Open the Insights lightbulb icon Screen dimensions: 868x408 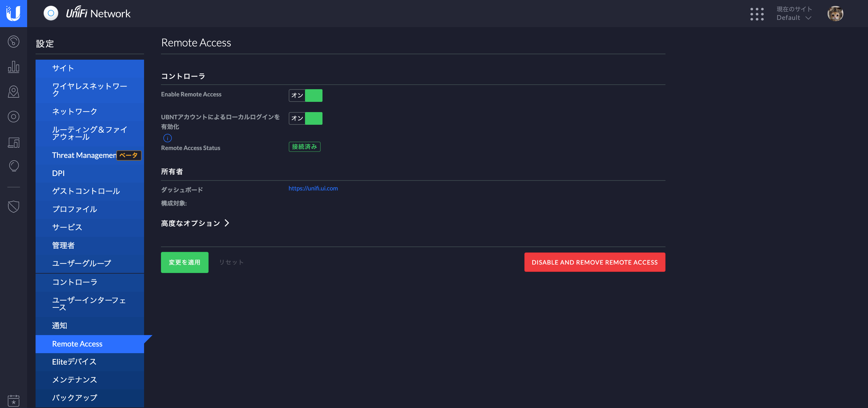coord(14,166)
